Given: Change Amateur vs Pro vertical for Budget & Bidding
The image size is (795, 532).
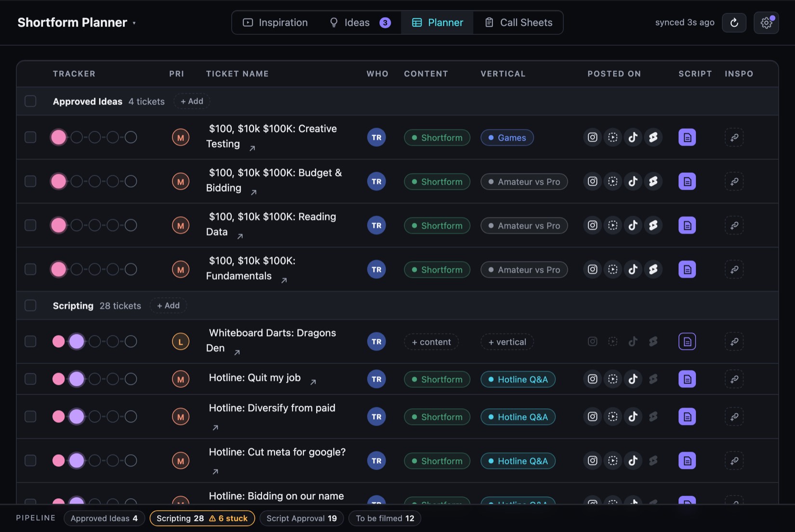Looking at the screenshot, I should pos(524,182).
